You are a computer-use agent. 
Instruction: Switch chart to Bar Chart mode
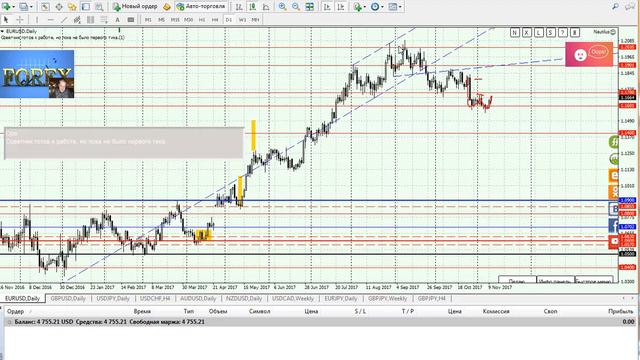239,7
